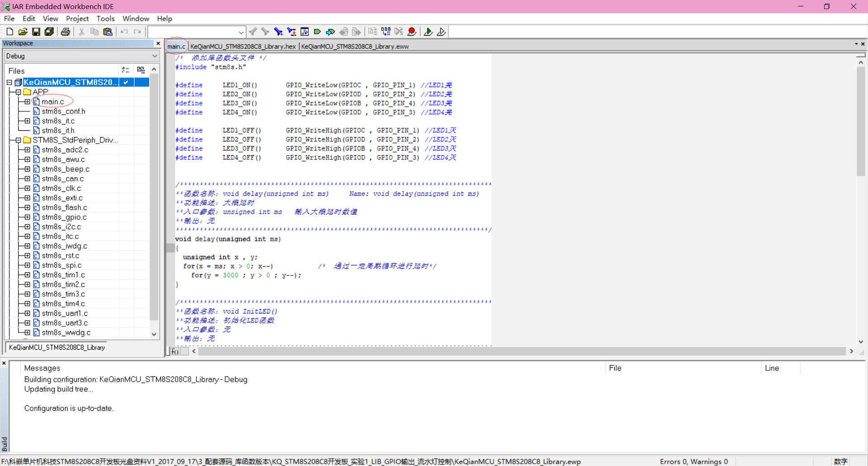Click the Go To line icon
This screenshot has width=868, height=466.
[305, 32]
